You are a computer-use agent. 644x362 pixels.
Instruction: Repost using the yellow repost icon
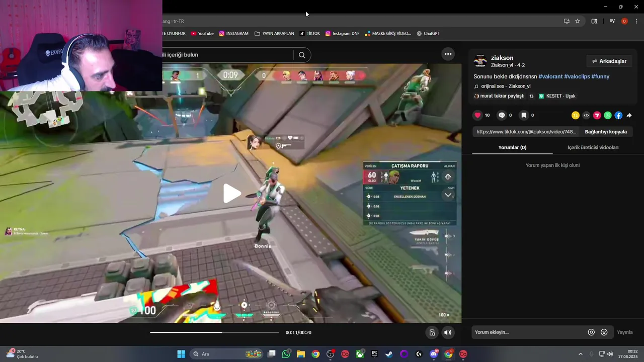pyautogui.click(x=576, y=115)
